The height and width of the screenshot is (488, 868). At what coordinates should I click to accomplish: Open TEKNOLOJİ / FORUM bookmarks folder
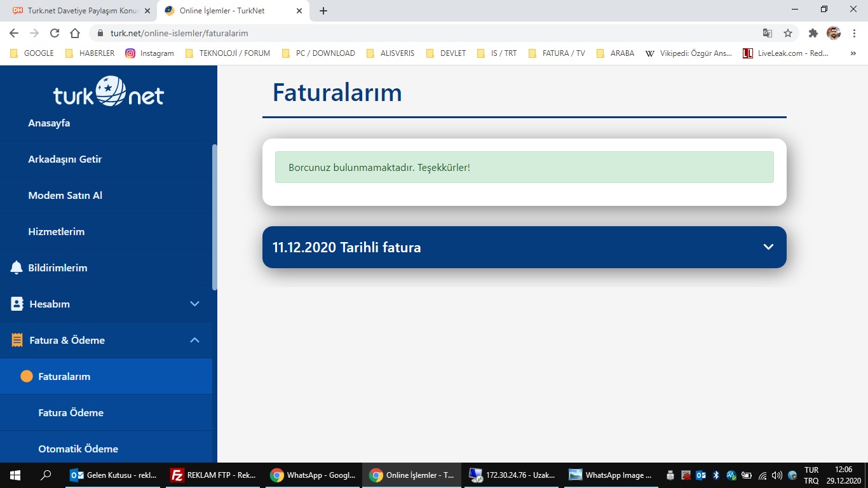227,53
